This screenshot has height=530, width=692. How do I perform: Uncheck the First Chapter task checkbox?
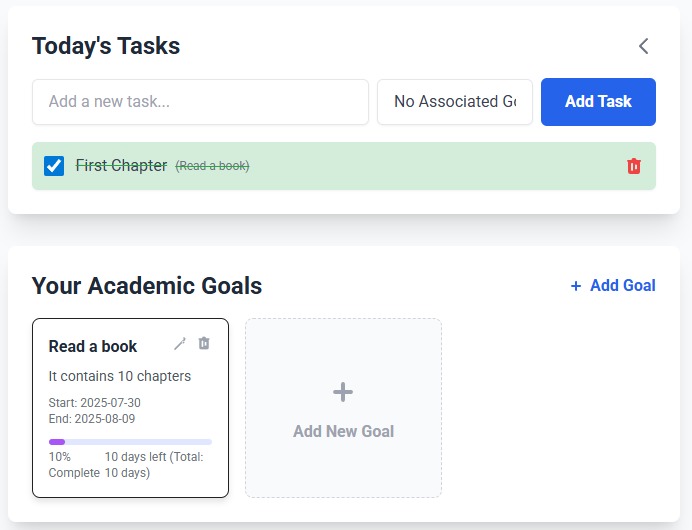click(x=54, y=166)
